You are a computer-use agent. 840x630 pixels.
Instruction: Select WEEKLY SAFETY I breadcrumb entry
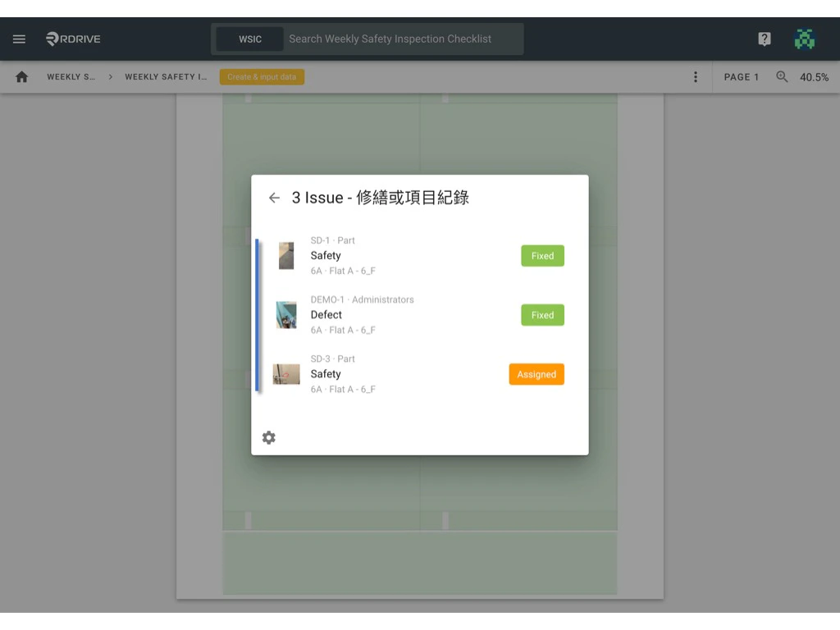(x=167, y=76)
